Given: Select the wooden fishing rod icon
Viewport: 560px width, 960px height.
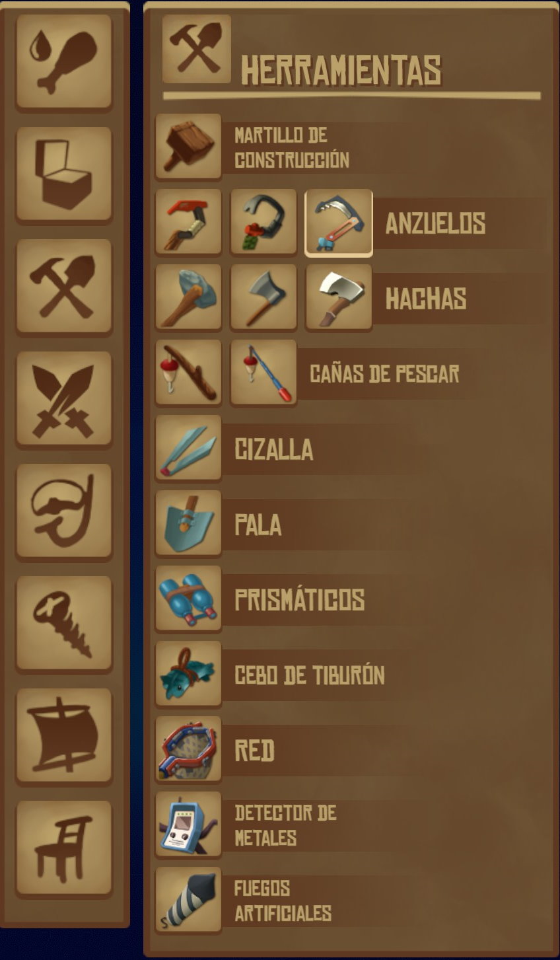Looking at the screenshot, I should (188, 373).
